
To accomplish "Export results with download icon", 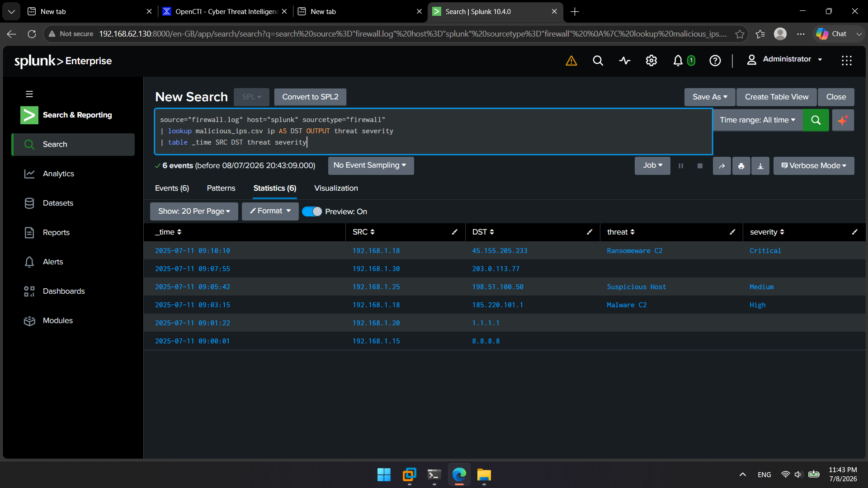I will [x=760, y=166].
